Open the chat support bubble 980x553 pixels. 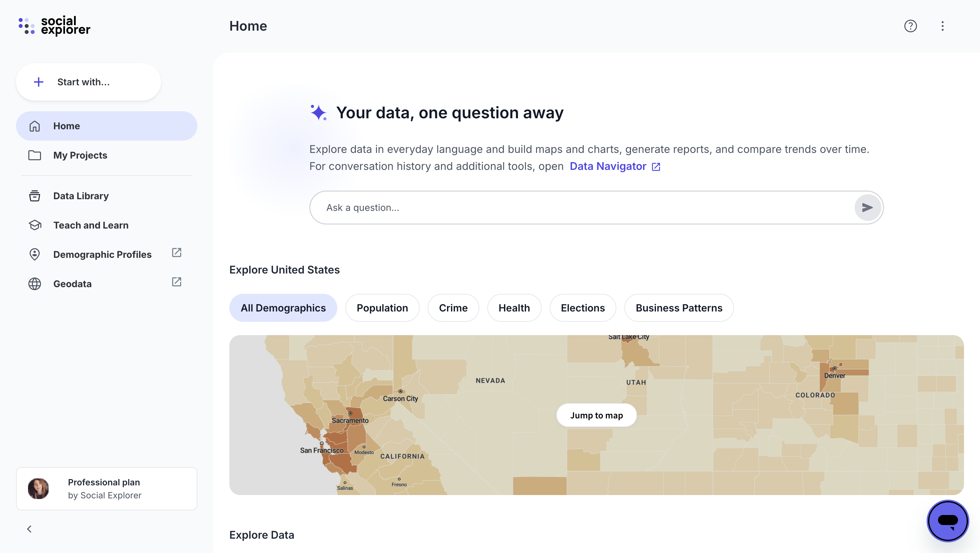[947, 521]
